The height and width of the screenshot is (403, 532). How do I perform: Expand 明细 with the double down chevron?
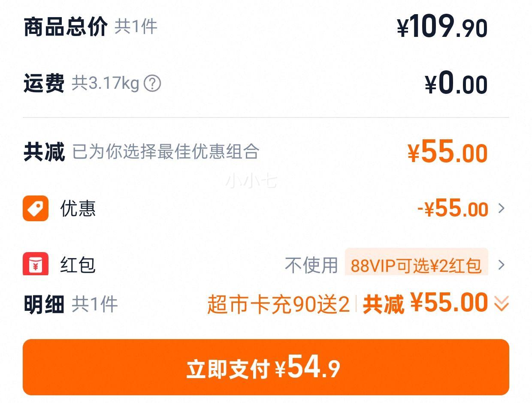tap(501, 304)
